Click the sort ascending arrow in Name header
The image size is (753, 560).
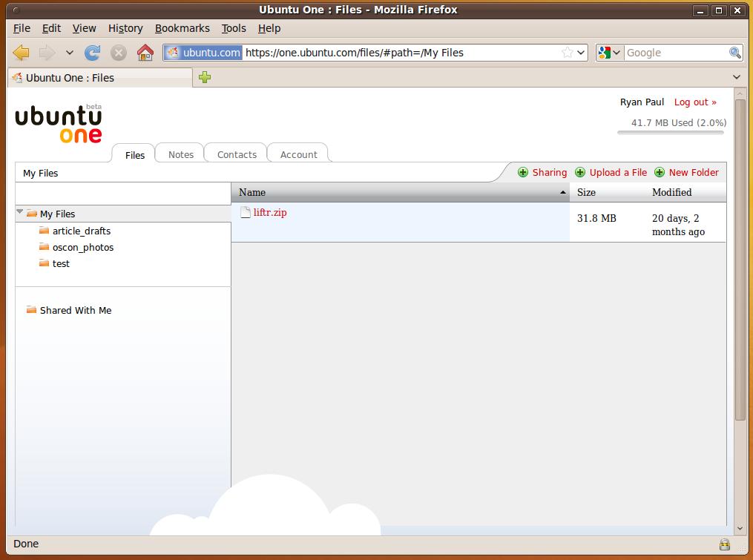(x=563, y=193)
